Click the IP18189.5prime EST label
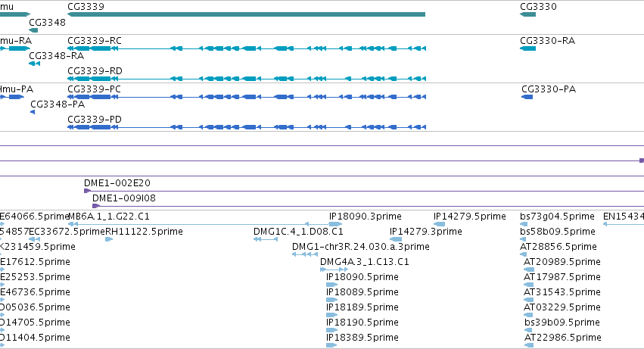This screenshot has height=349, width=644. coord(362,307)
